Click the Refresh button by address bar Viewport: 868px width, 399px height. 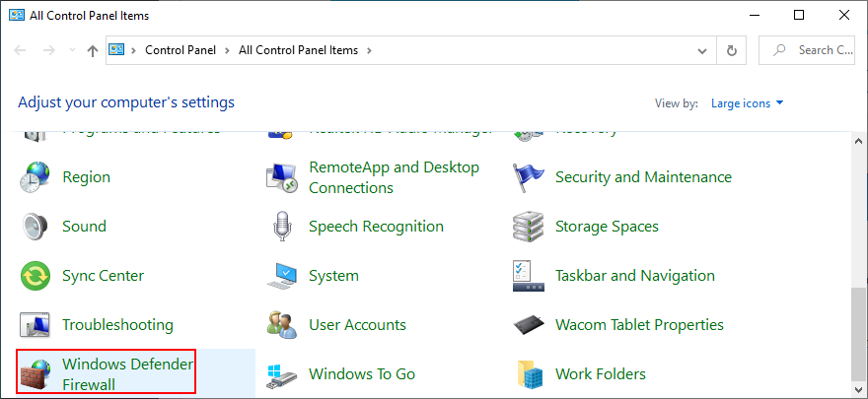click(x=731, y=50)
